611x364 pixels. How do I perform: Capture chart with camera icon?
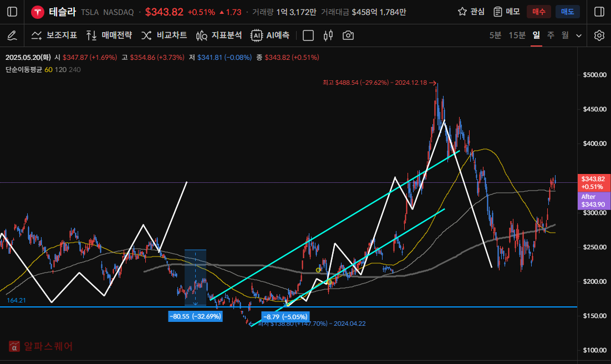(x=348, y=35)
